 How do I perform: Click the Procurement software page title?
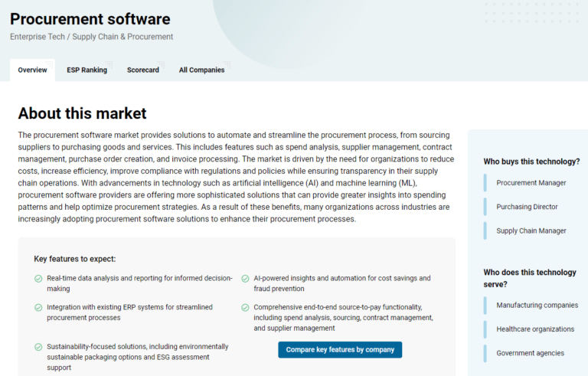click(x=90, y=19)
